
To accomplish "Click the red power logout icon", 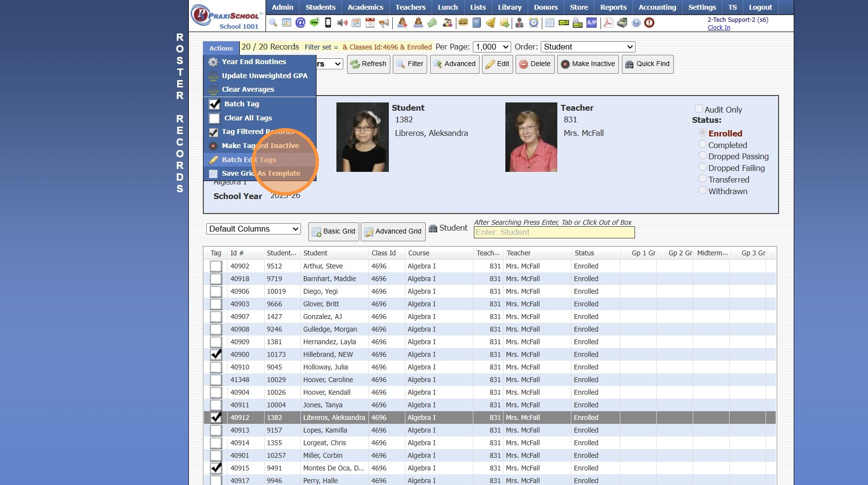I will tap(649, 23).
